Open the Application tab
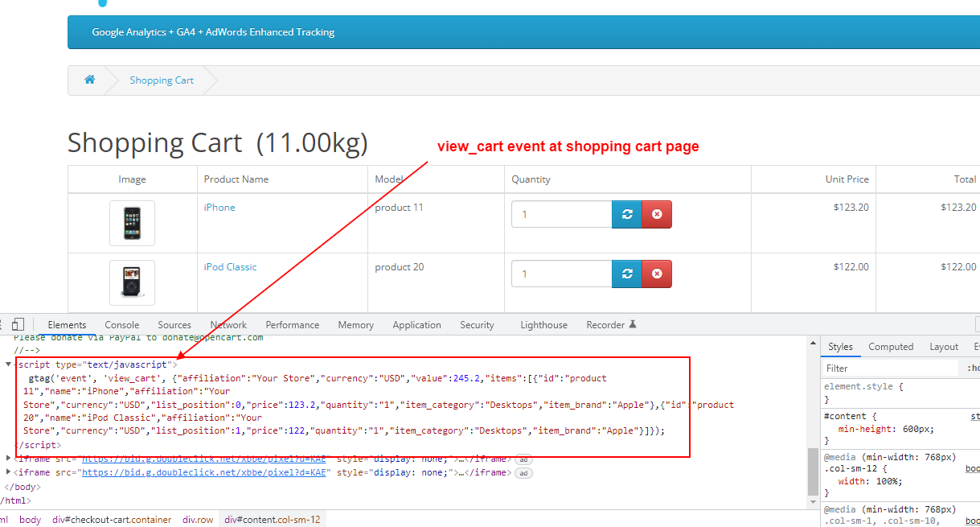 pos(416,325)
